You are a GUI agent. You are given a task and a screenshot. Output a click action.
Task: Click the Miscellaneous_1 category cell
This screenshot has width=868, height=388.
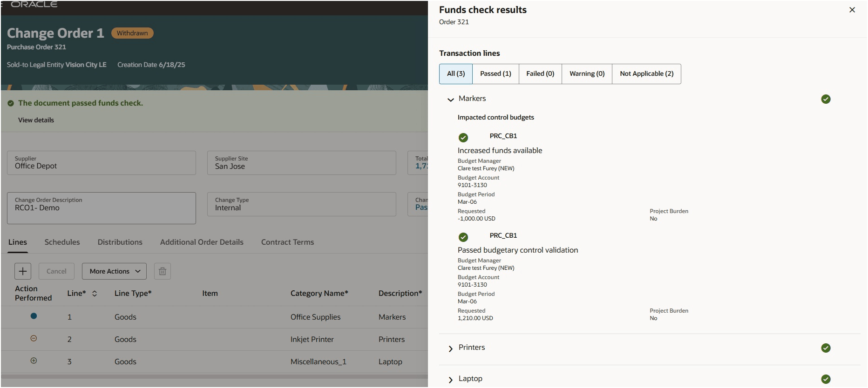click(x=319, y=361)
